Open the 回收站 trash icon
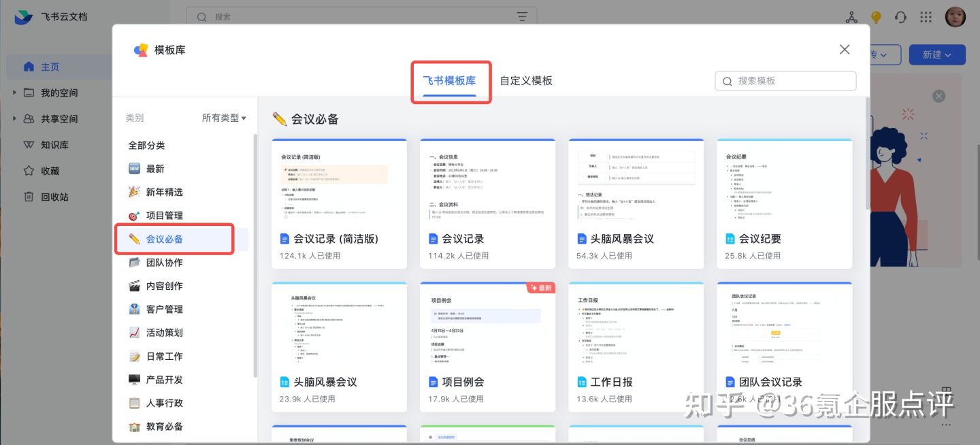 pyautogui.click(x=29, y=197)
